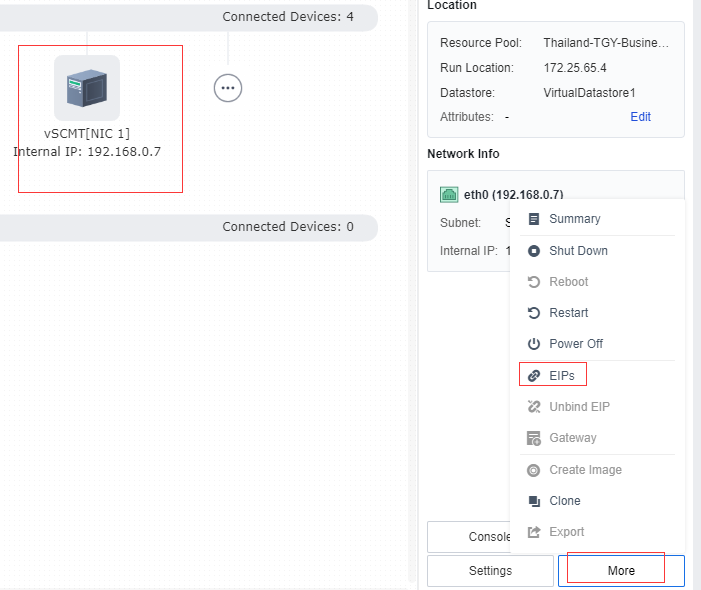Select Power Off menu option
This screenshot has height=590, width=701.
(x=576, y=344)
